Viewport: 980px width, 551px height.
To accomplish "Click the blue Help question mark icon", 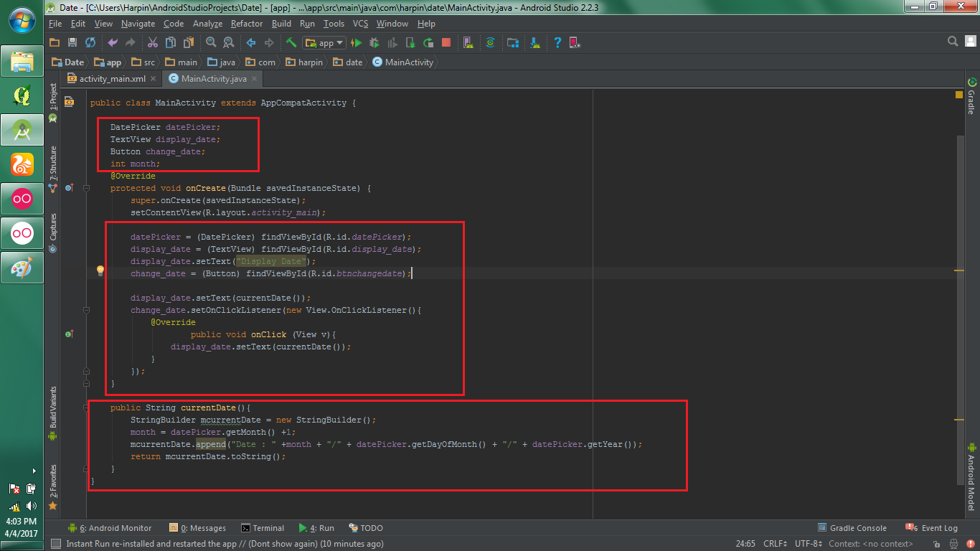I will pyautogui.click(x=557, y=43).
